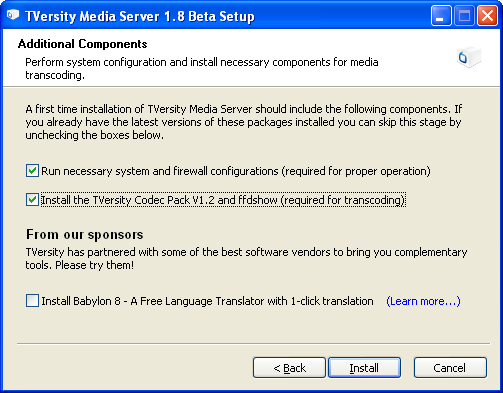Enable the Install Babylon 8 checkbox
The width and height of the screenshot is (503, 393).
click(x=32, y=301)
